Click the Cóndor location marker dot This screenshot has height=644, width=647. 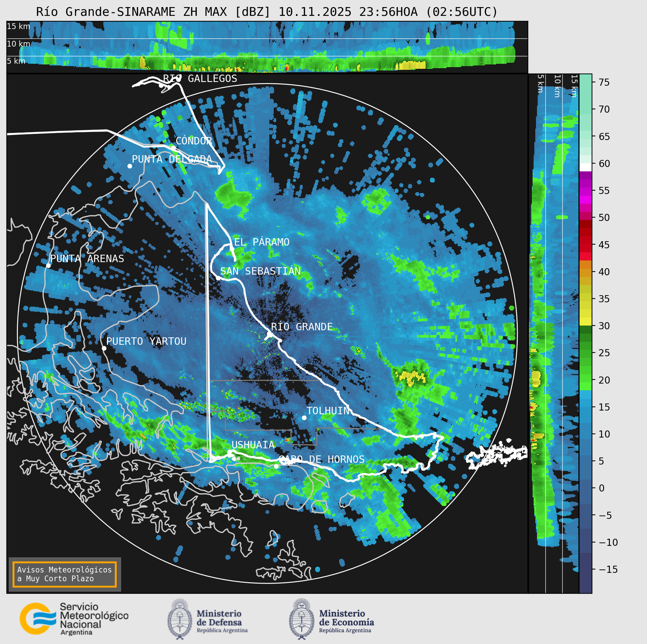coord(173,148)
